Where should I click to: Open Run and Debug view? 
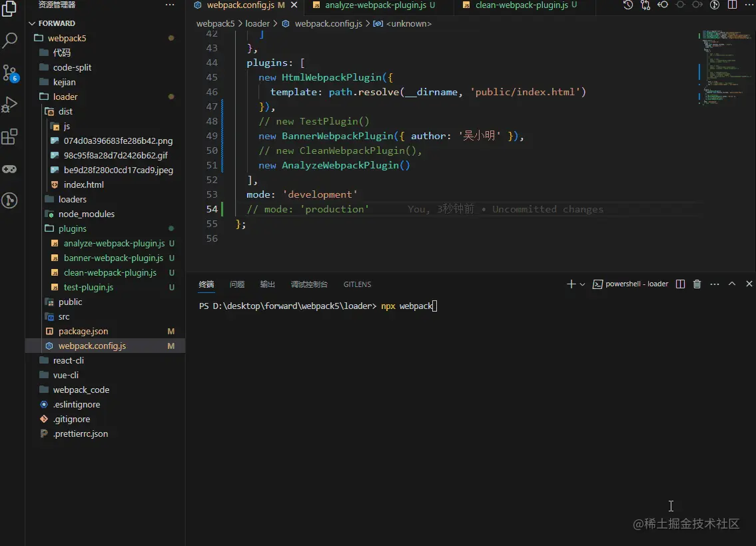[x=9, y=105]
